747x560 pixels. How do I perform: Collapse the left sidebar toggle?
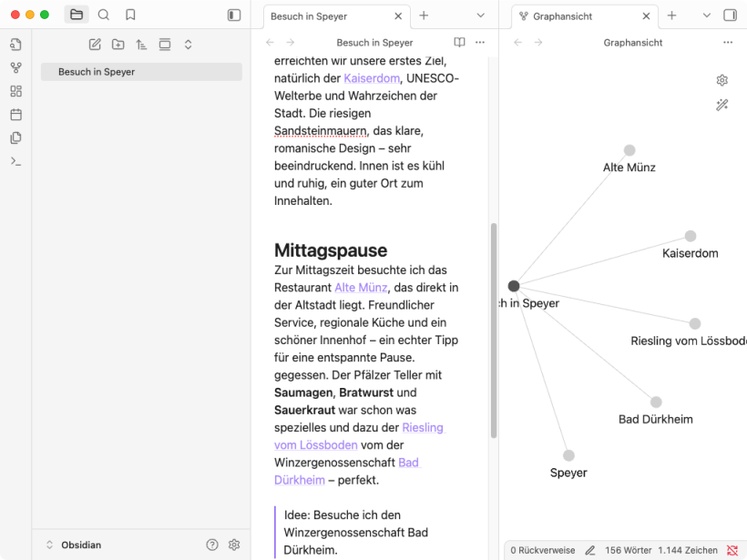[x=234, y=15]
